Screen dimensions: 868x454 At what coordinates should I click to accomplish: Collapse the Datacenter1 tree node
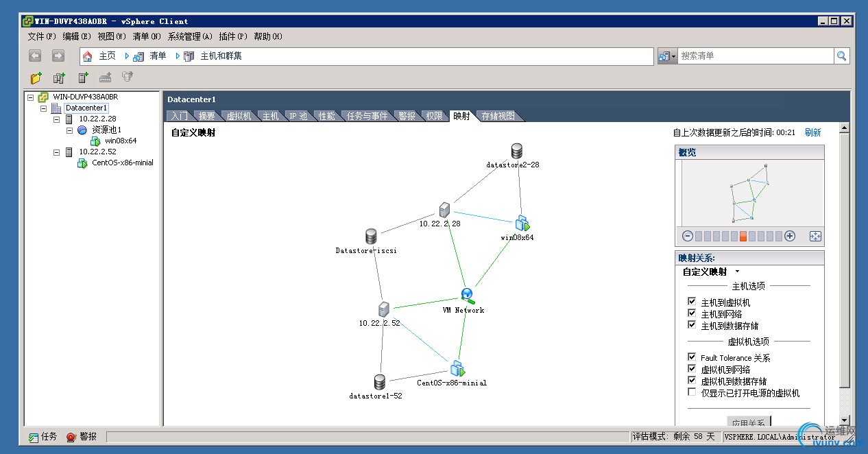pos(43,108)
